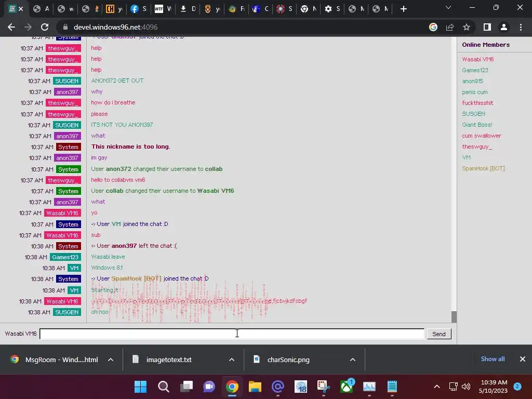Screen dimensions: 532x399
Task: Select Wasabi VM6 in Online Members
Action: (478, 59)
